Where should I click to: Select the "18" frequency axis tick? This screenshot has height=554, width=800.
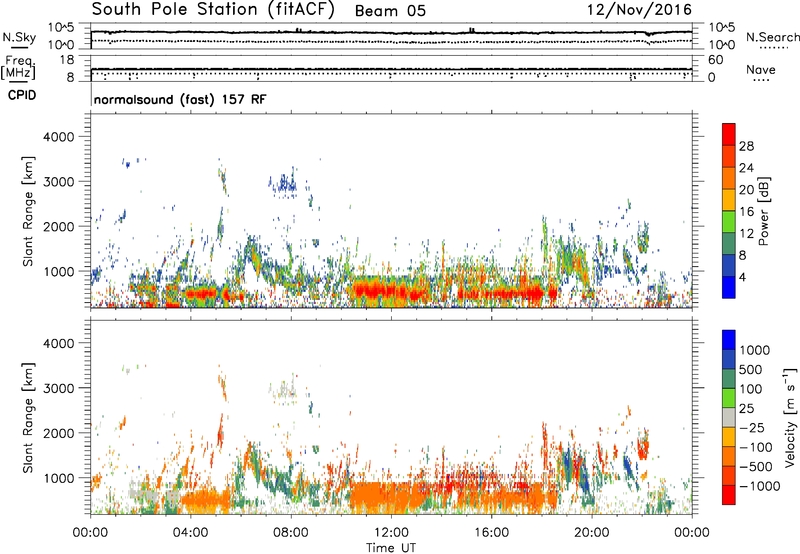click(67, 60)
